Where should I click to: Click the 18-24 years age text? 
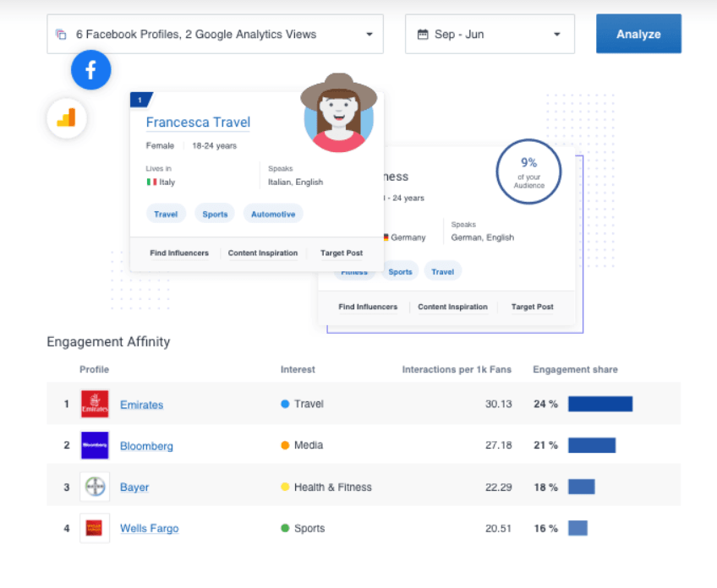point(214,146)
